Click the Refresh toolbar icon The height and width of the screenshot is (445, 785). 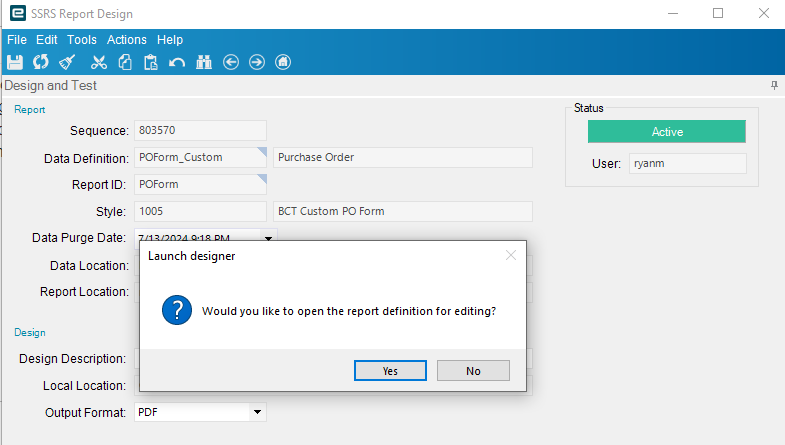tap(41, 62)
